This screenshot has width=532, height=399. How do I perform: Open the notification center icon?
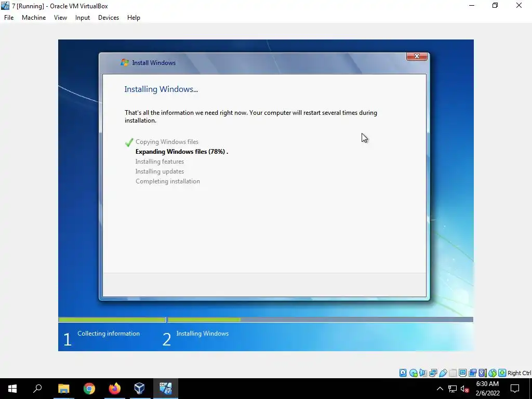(x=515, y=389)
